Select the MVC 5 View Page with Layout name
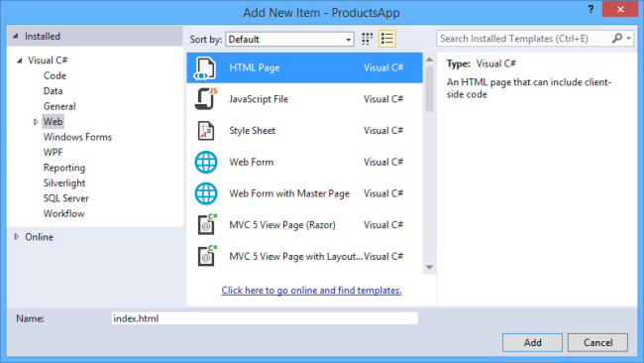 [296, 257]
